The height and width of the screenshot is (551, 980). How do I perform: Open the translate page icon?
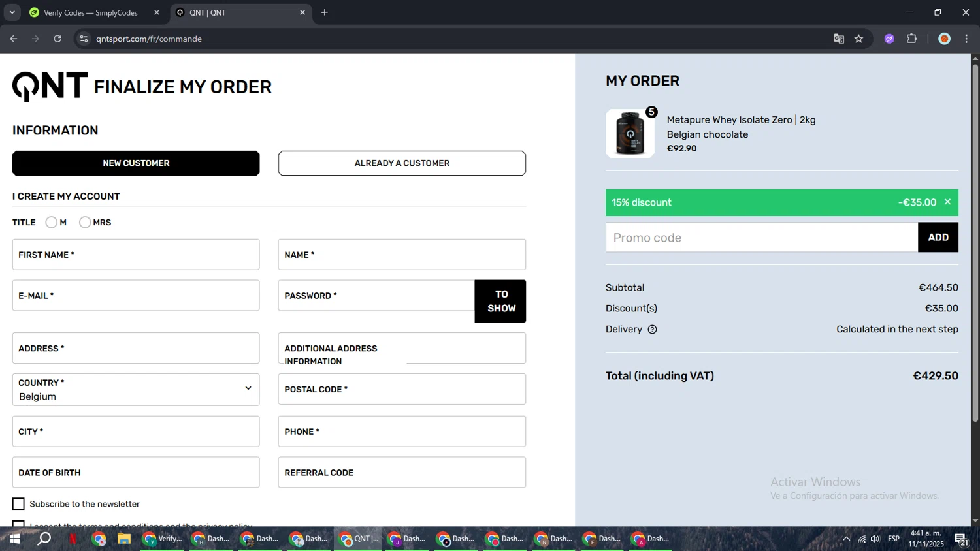tap(839, 39)
